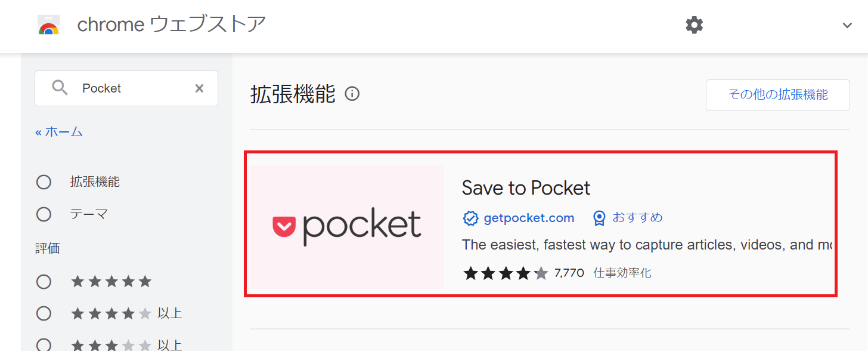
Task: Open the getpocket.com publisher link
Action: pyautogui.click(x=529, y=218)
